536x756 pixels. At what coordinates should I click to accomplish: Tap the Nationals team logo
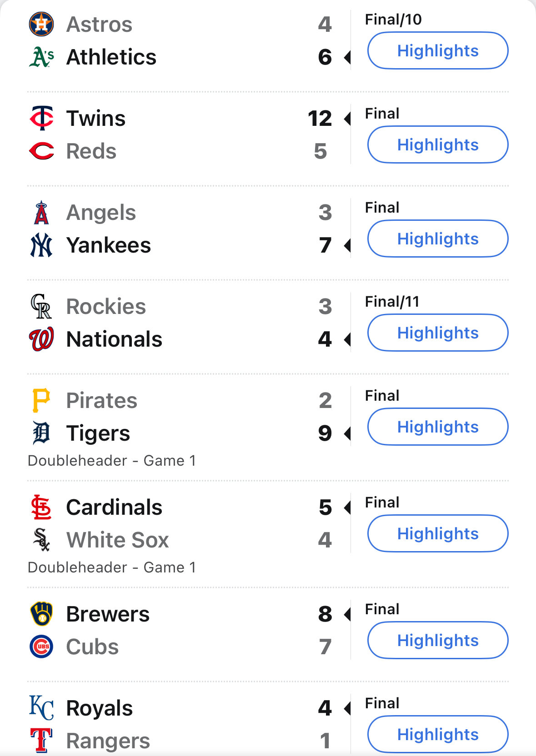tap(41, 339)
